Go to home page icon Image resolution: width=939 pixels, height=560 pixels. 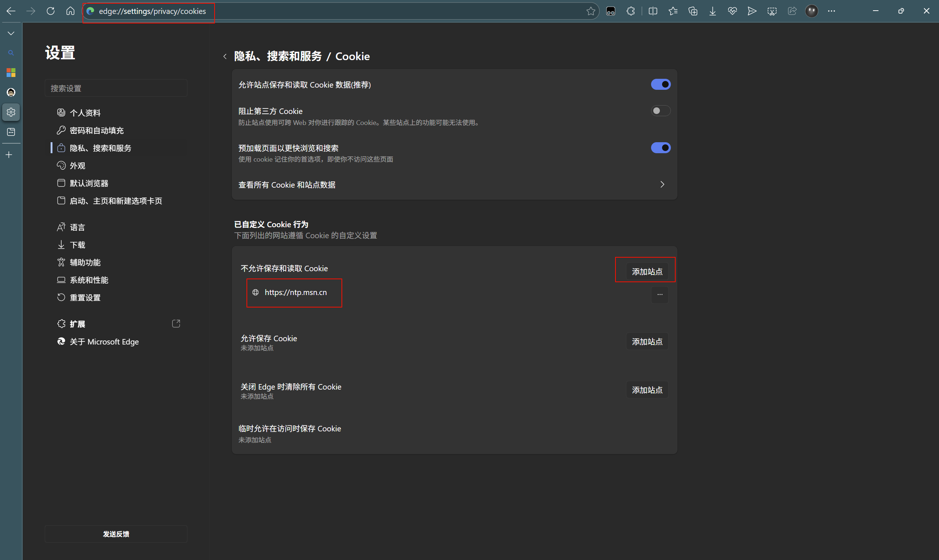(70, 11)
